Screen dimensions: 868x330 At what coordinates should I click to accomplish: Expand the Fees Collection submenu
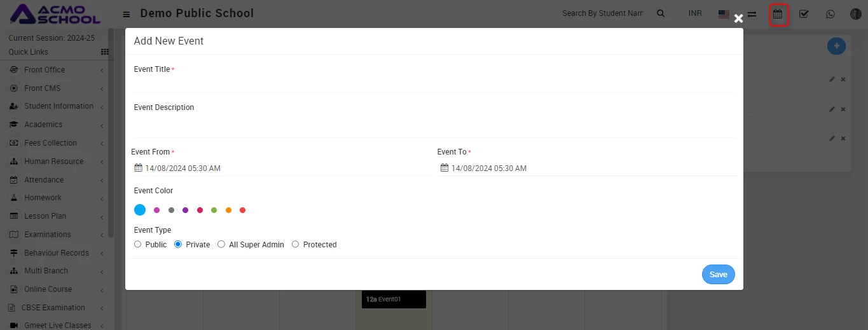pyautogui.click(x=50, y=143)
